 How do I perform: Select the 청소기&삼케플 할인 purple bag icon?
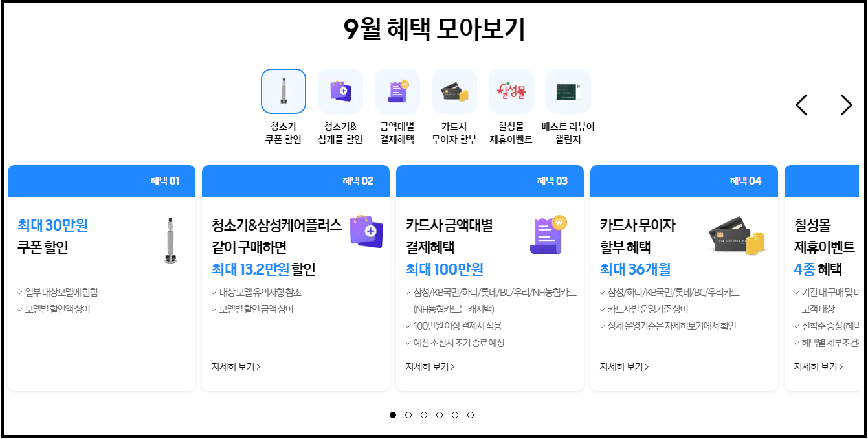(x=340, y=91)
